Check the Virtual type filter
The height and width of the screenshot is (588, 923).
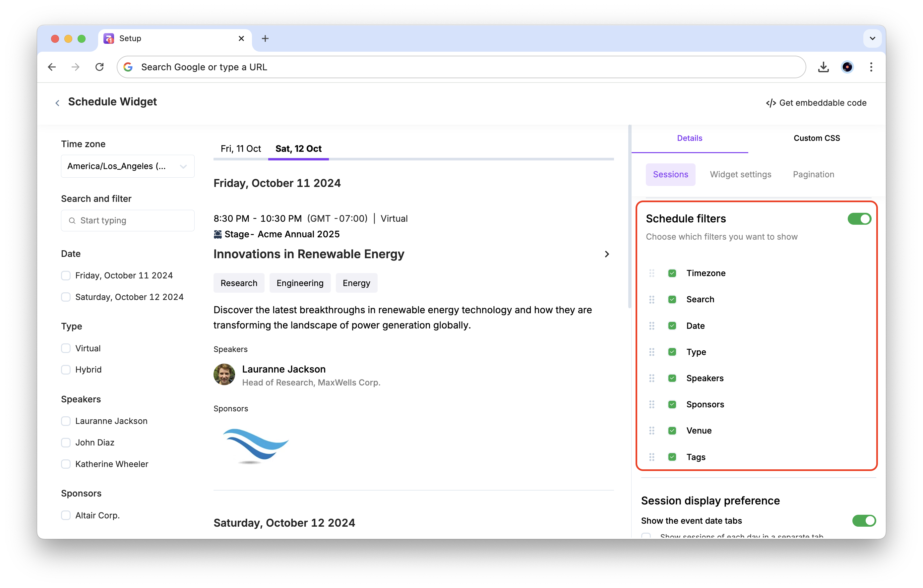pyautogui.click(x=66, y=348)
